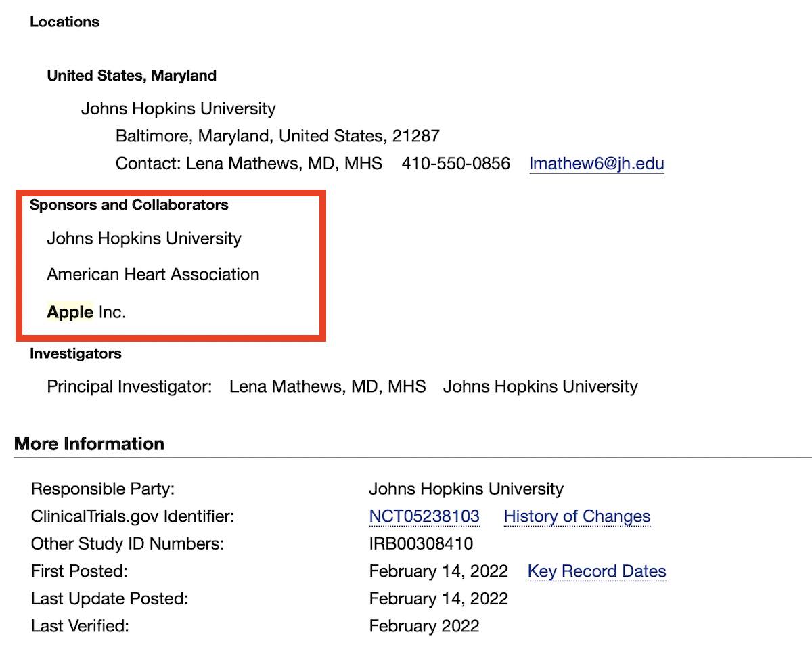Click the Sponsors and Collaborators heading
The height and width of the screenshot is (645, 812).
[x=129, y=205]
